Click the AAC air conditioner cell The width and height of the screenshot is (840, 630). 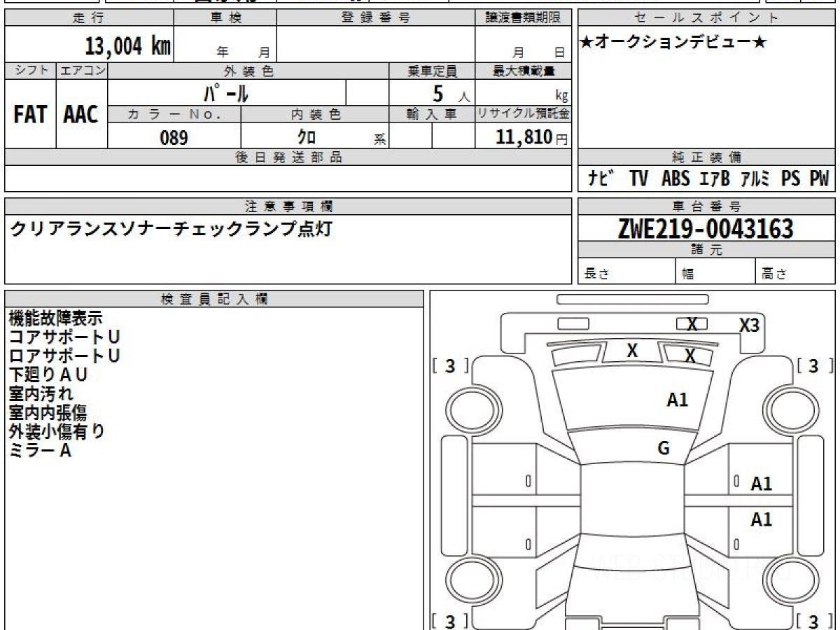click(x=81, y=115)
